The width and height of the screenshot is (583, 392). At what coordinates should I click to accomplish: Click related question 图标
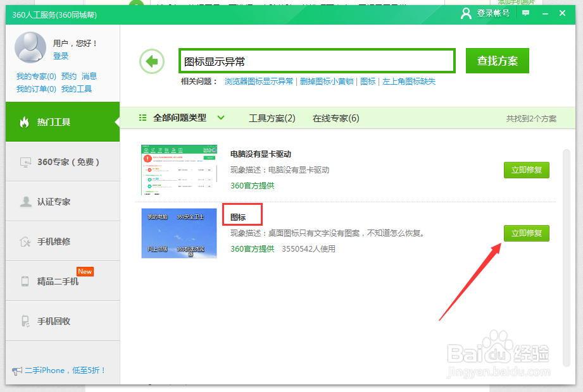[x=368, y=82]
